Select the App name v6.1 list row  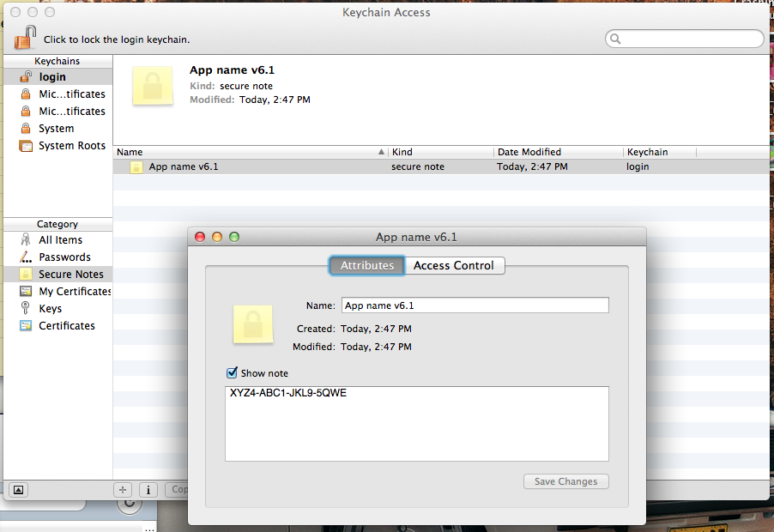[441, 166]
